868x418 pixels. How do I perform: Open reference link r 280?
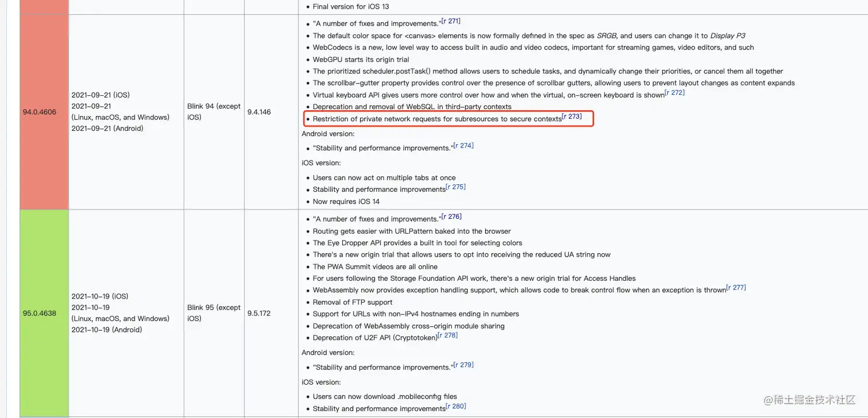(456, 407)
